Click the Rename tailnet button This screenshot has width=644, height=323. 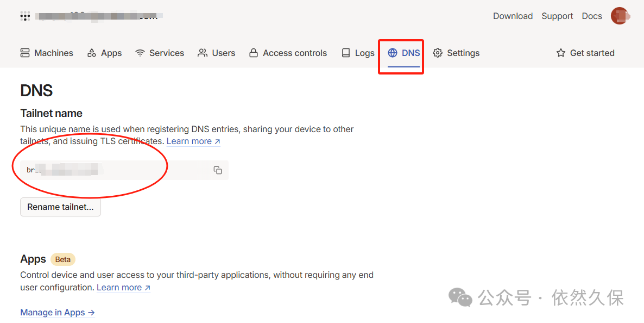(x=60, y=207)
